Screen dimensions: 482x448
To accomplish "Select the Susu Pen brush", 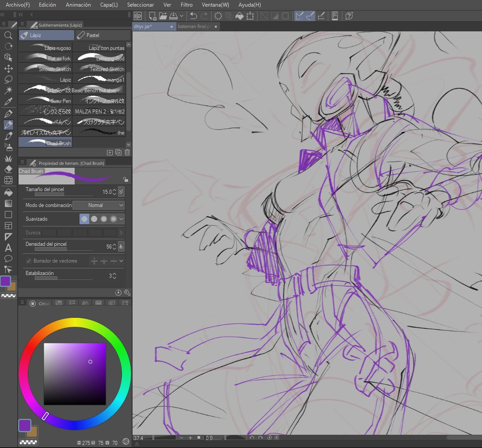I will [x=45, y=101].
